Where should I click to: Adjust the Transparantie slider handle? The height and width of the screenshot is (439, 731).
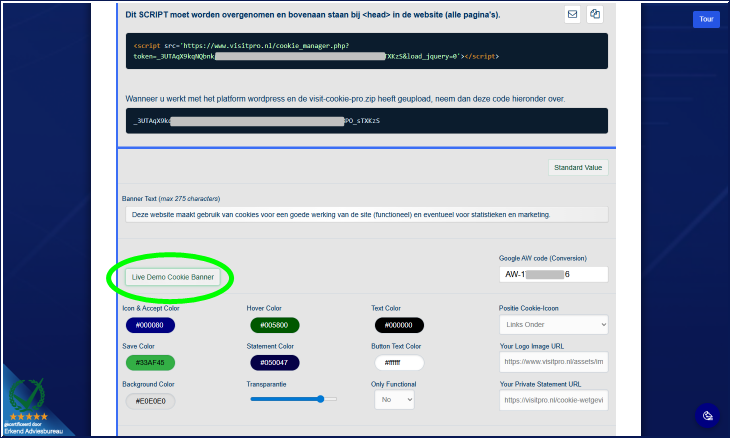(321, 399)
